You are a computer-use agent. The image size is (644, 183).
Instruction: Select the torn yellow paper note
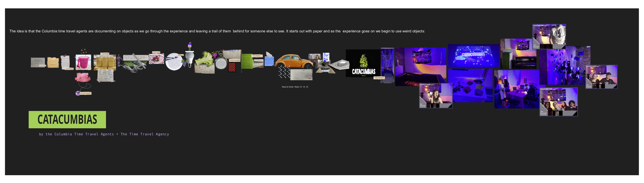pyautogui.click(x=53, y=63)
